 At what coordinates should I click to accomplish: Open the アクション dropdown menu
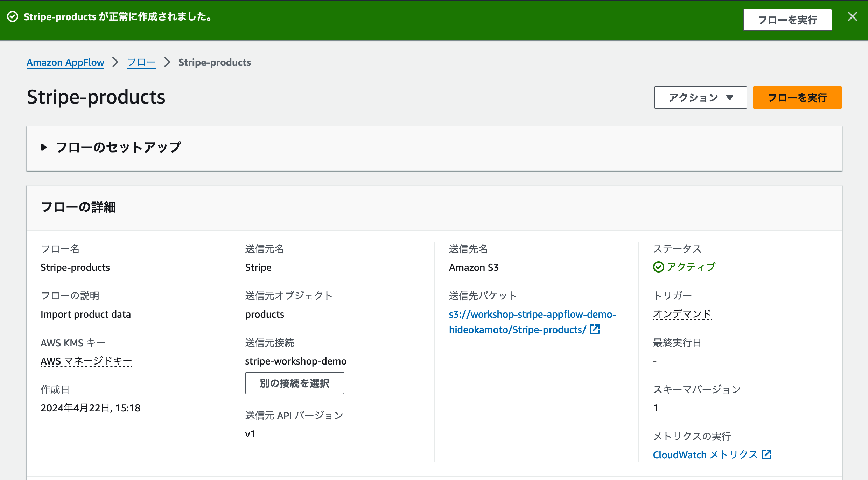(700, 98)
